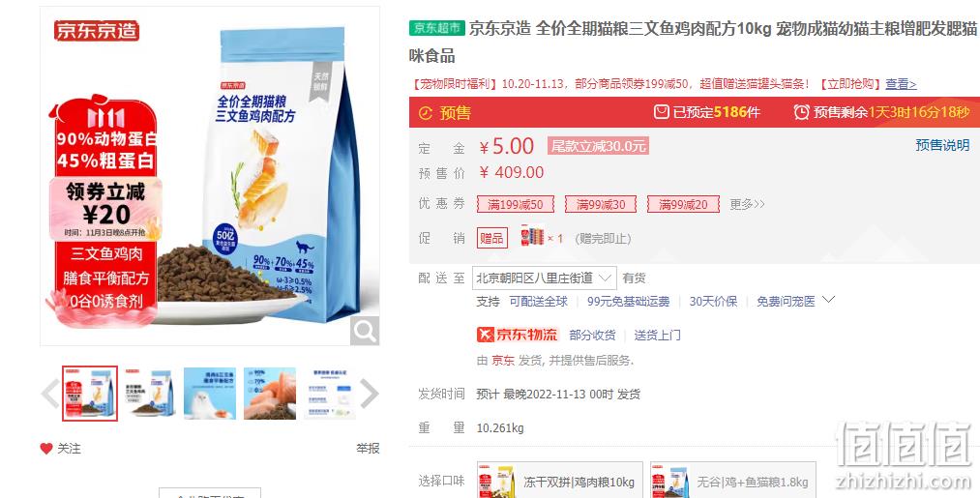Click the red heart 关注 favorite icon
Viewport: 980px width, 498px height.
(x=46, y=449)
